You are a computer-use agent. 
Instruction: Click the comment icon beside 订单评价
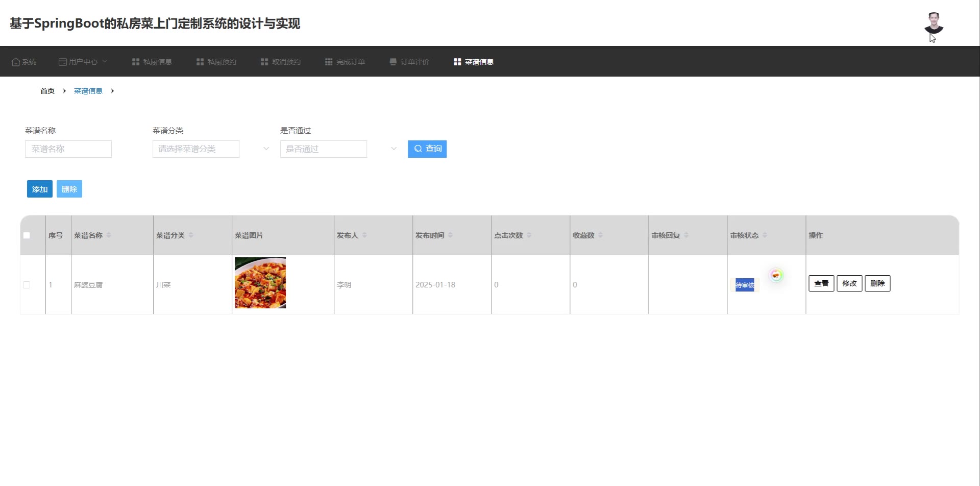tap(393, 62)
